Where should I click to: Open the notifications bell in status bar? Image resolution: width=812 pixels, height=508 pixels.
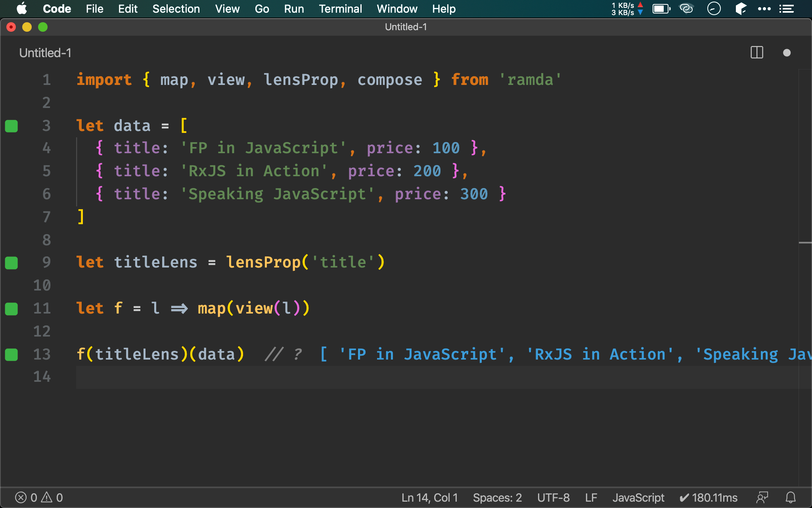[791, 497]
